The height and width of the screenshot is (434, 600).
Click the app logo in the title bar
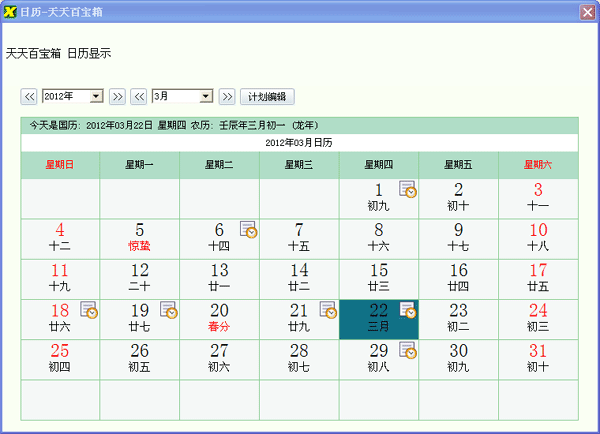coord(10,12)
